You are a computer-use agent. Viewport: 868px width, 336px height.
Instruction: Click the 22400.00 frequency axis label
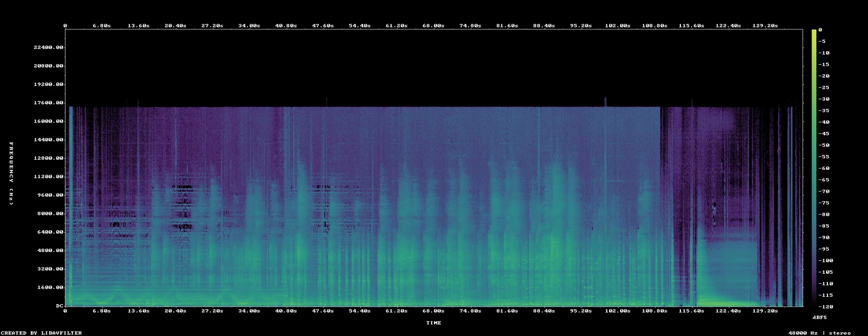[49, 47]
